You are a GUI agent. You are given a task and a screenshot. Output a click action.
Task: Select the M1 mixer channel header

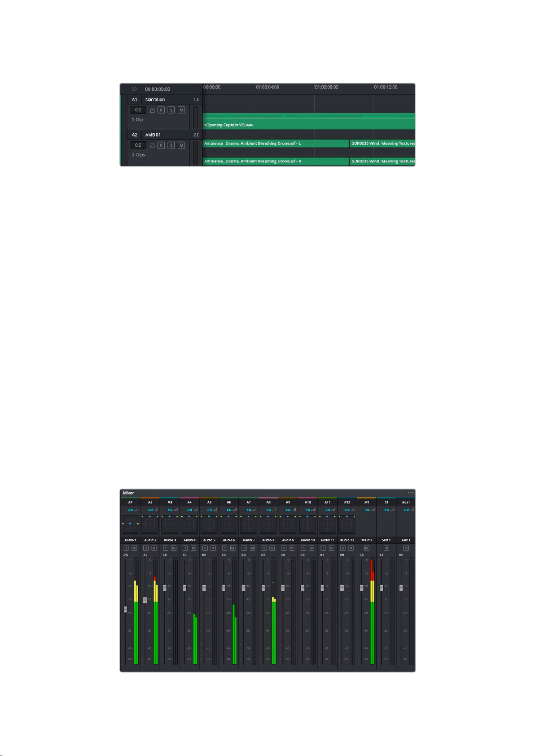point(367,503)
